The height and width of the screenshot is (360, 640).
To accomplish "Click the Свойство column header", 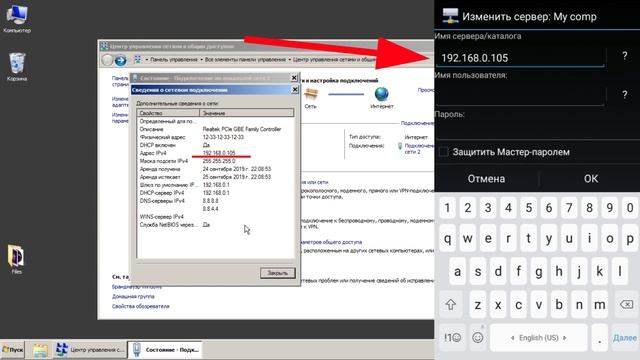I will click(168, 113).
